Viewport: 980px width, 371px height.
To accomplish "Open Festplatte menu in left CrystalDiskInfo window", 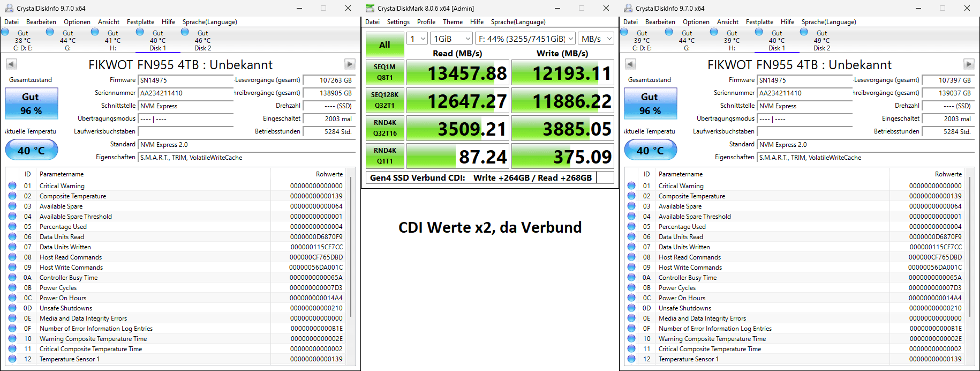I will (x=140, y=22).
